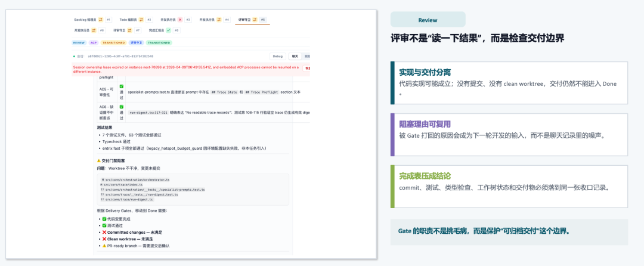Click the #3 badge
This screenshot has height=266, width=644.
tap(188, 19)
